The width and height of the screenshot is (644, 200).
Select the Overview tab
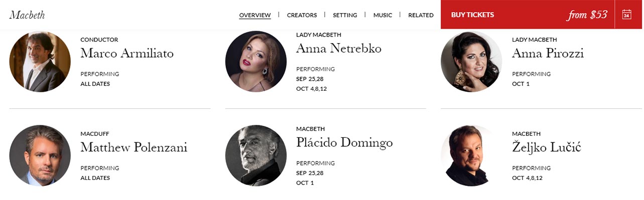tap(255, 15)
